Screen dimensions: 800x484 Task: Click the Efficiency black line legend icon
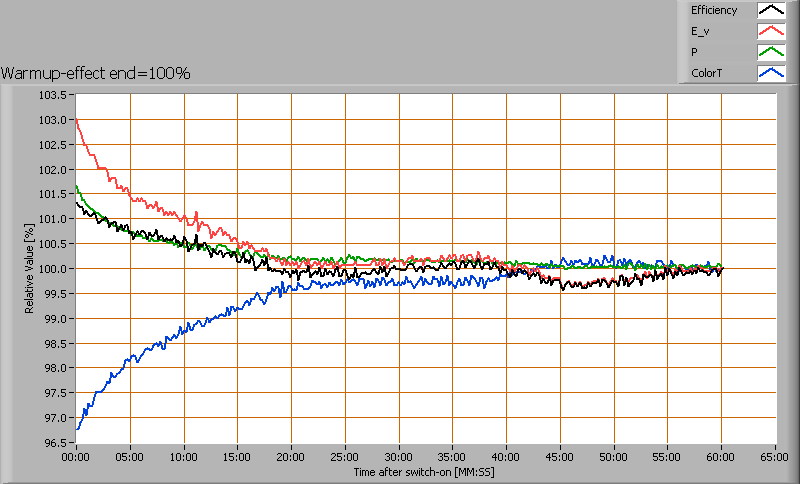click(x=770, y=11)
